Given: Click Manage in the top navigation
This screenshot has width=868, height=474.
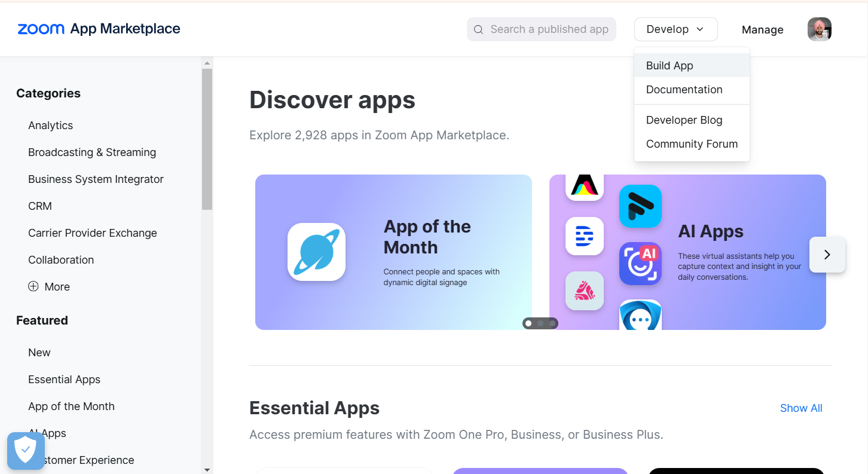Looking at the screenshot, I should [762, 30].
